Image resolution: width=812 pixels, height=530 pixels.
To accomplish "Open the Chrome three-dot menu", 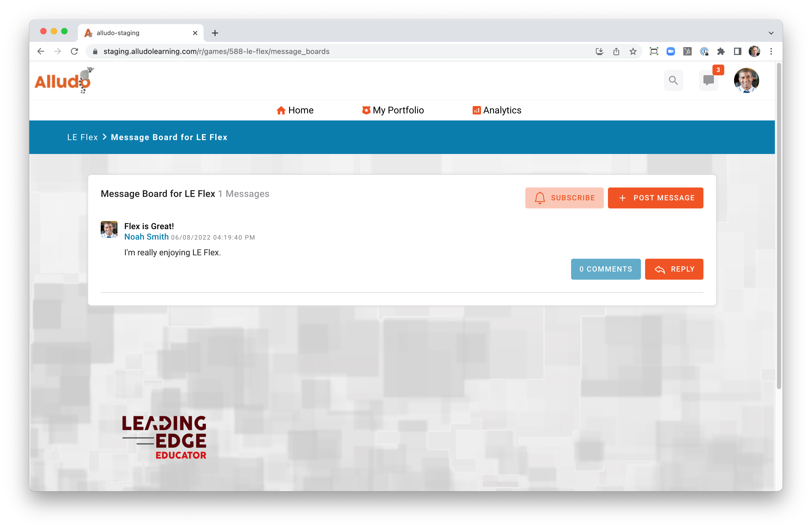I will (x=771, y=52).
